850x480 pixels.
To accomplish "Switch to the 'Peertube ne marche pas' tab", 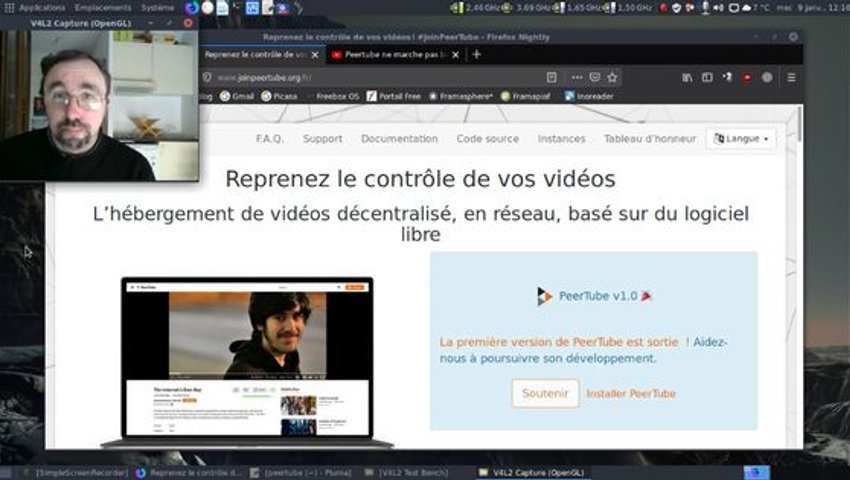I will (x=395, y=54).
